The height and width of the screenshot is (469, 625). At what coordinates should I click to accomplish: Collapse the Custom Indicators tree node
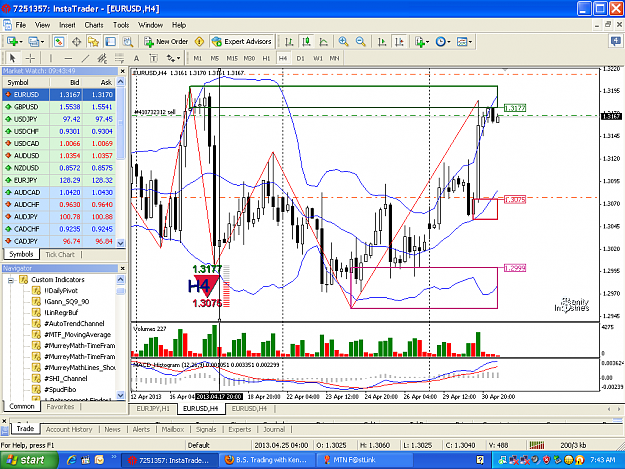click(x=11, y=280)
